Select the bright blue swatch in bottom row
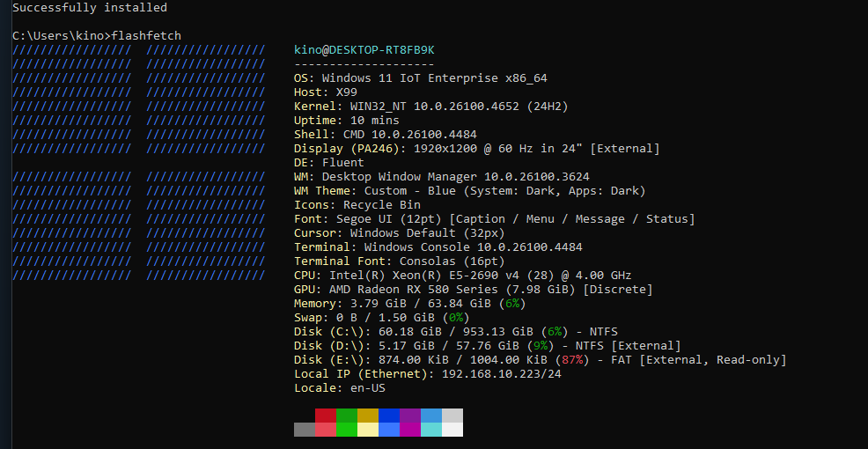 [x=388, y=430]
